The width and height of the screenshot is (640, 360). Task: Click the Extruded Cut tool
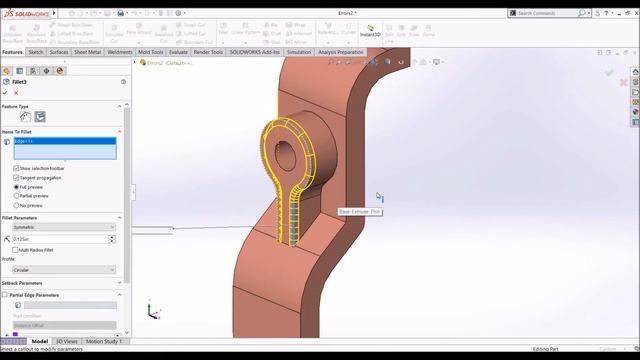(x=114, y=34)
